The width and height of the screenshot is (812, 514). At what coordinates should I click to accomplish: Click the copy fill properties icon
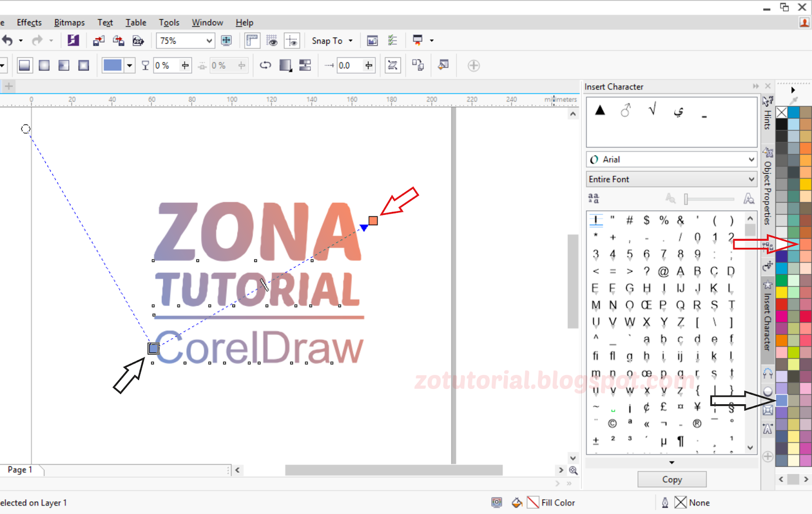point(418,65)
